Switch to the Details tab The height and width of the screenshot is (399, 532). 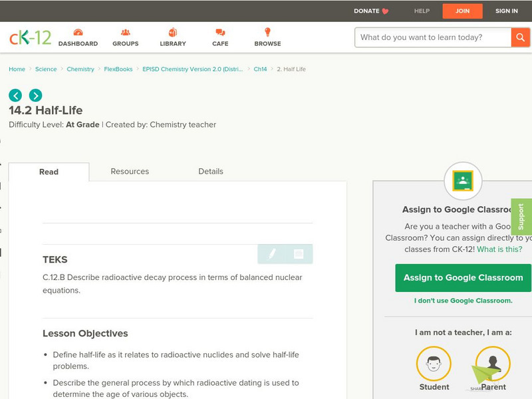tap(211, 172)
